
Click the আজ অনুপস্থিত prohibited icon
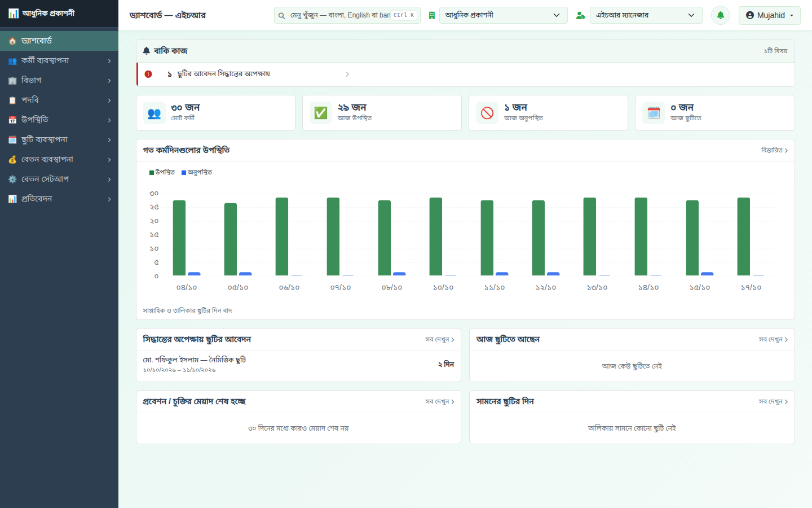pos(487,113)
